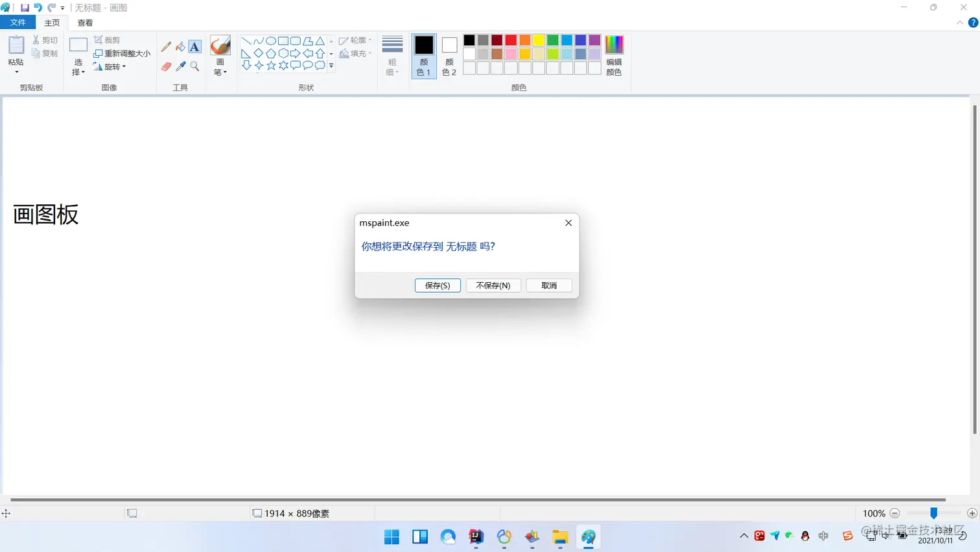Open the 文件 menu

[18, 21]
